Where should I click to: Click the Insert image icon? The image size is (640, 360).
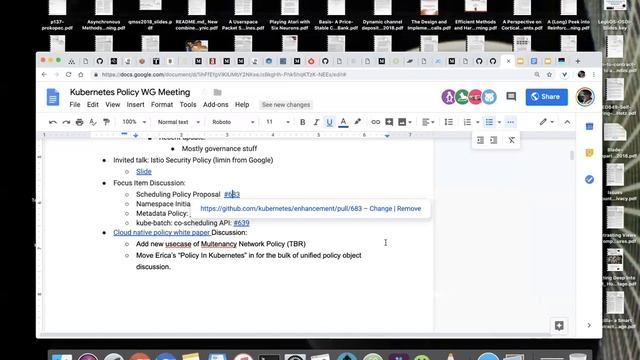click(402, 122)
